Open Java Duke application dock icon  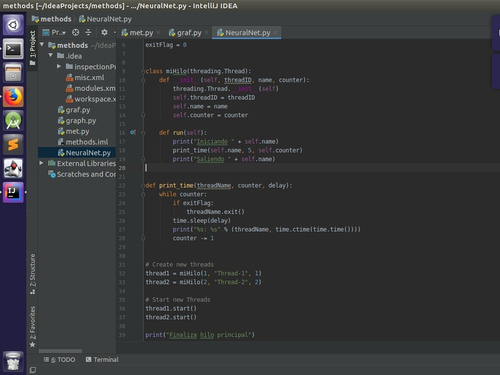[x=13, y=168]
